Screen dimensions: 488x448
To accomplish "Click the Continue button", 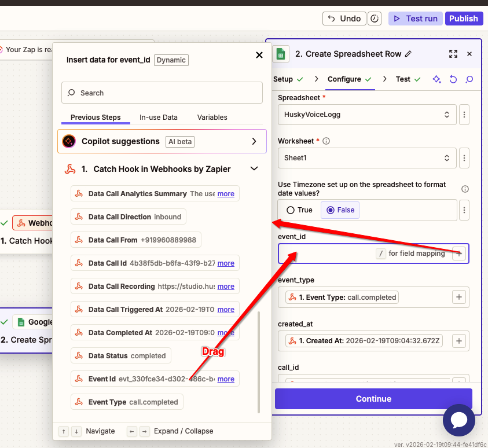I will click(373, 399).
